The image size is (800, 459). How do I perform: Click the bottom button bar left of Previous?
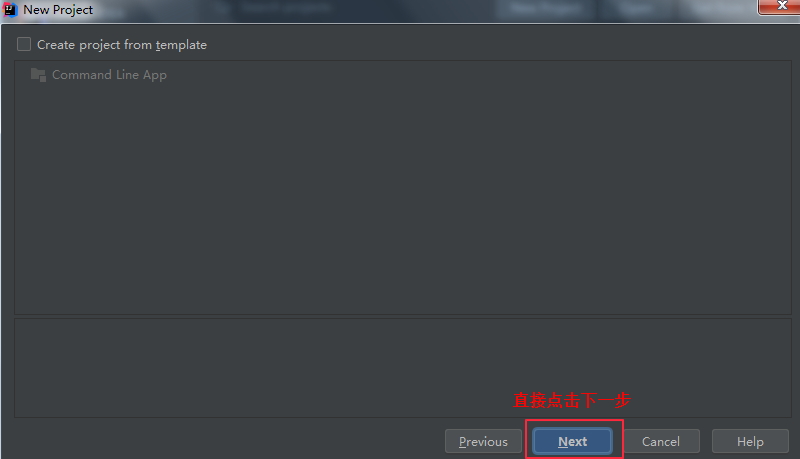[x=224, y=441]
